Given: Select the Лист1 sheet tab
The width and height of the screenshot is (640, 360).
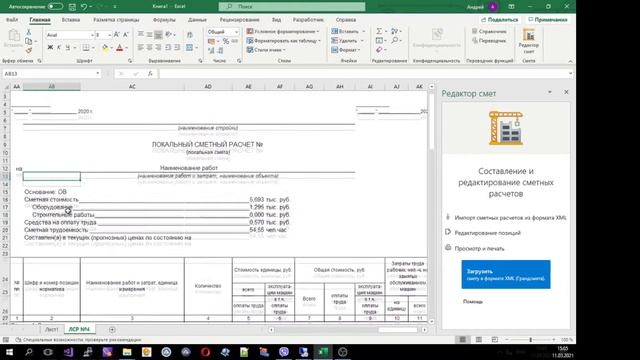Looking at the screenshot, I should tap(51, 329).
